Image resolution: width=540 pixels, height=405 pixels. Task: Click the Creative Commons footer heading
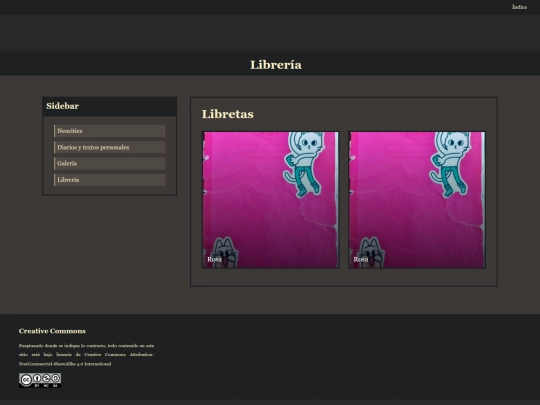(52, 331)
